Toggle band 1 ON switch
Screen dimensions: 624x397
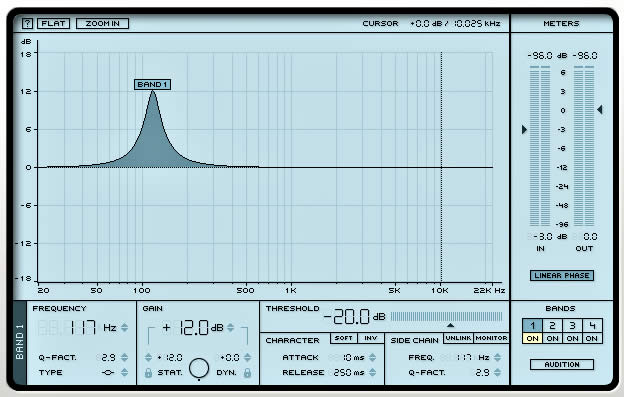(x=532, y=339)
